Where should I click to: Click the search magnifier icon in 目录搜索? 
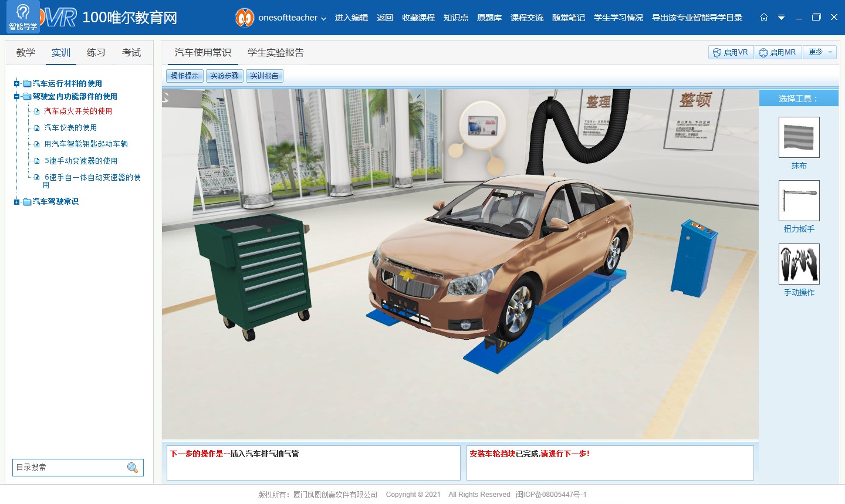pyautogui.click(x=133, y=468)
